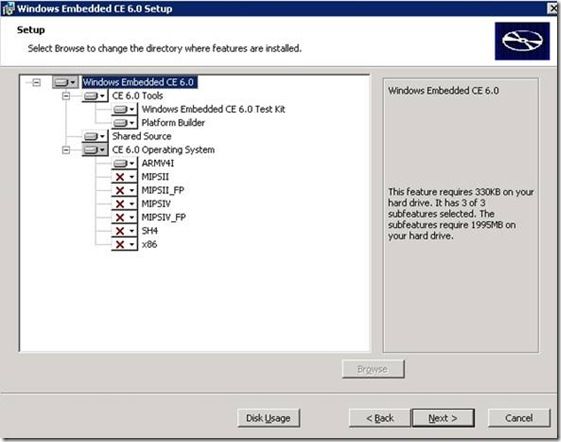Image resolution: width=561 pixels, height=442 pixels.
Task: Close the Setup window via title bar X
Action: (553, 8)
